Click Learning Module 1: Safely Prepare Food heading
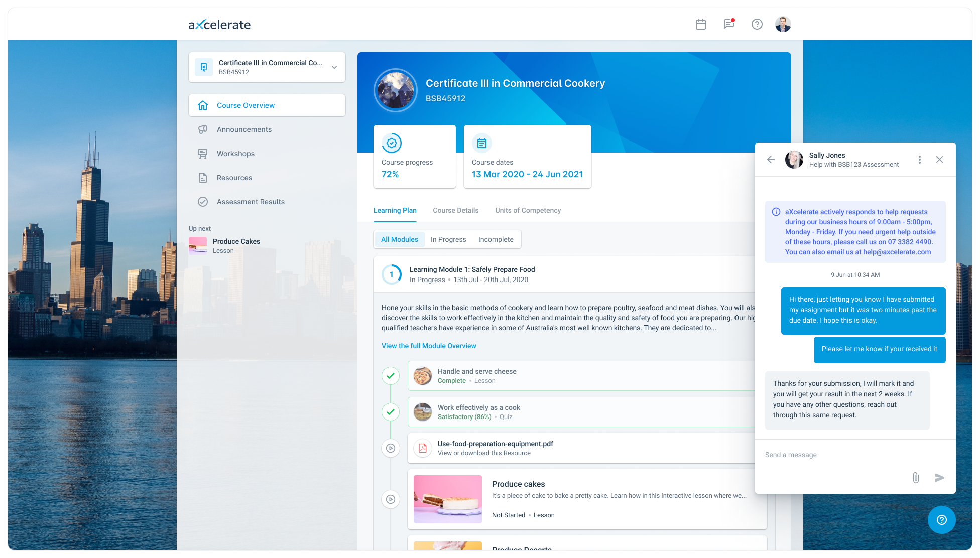The width and height of the screenshot is (980, 558). (472, 269)
